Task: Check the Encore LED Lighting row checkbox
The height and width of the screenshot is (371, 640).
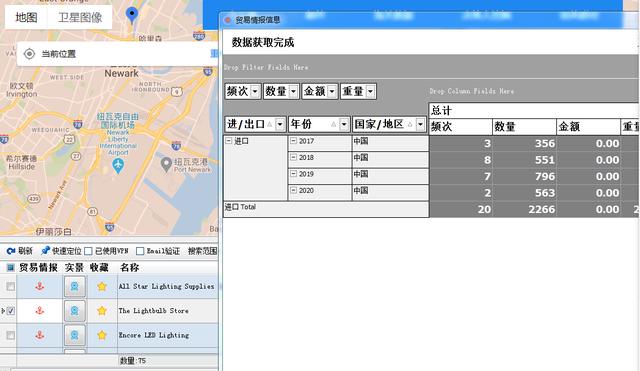Action: click(x=11, y=335)
